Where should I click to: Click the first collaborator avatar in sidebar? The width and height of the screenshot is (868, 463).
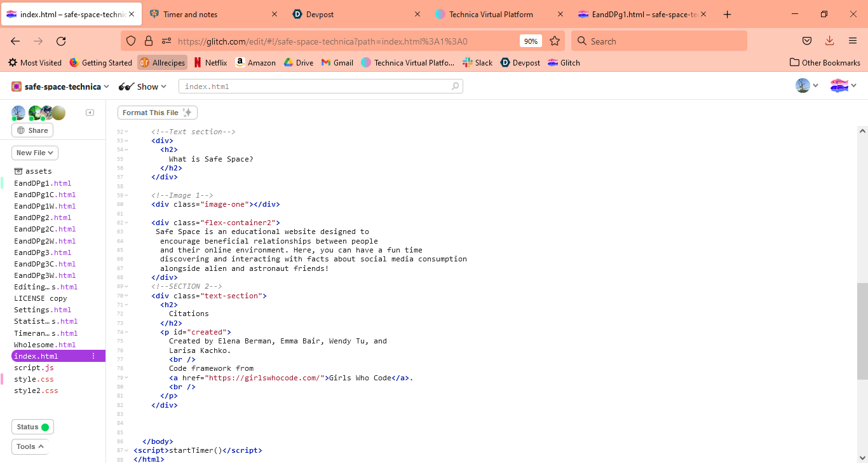(x=18, y=113)
